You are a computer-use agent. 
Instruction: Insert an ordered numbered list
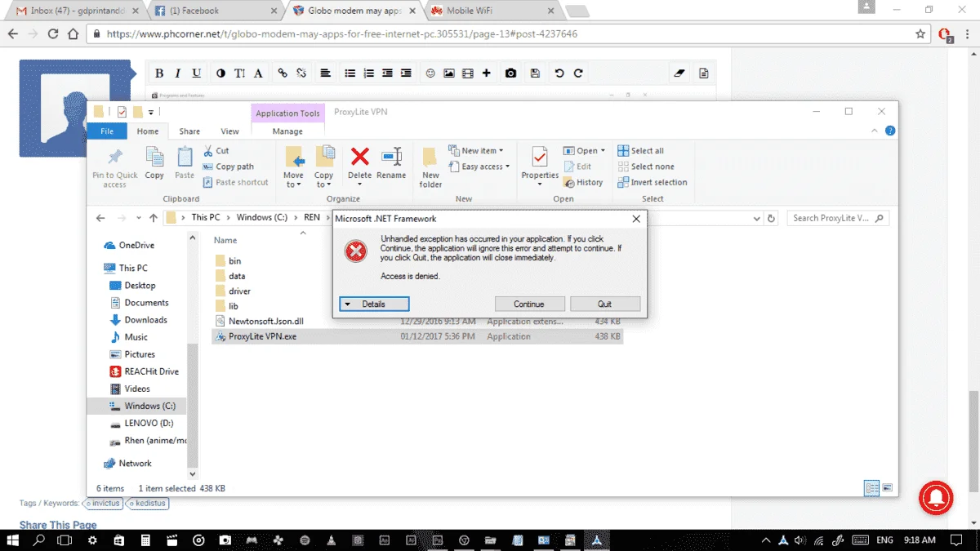click(x=368, y=73)
